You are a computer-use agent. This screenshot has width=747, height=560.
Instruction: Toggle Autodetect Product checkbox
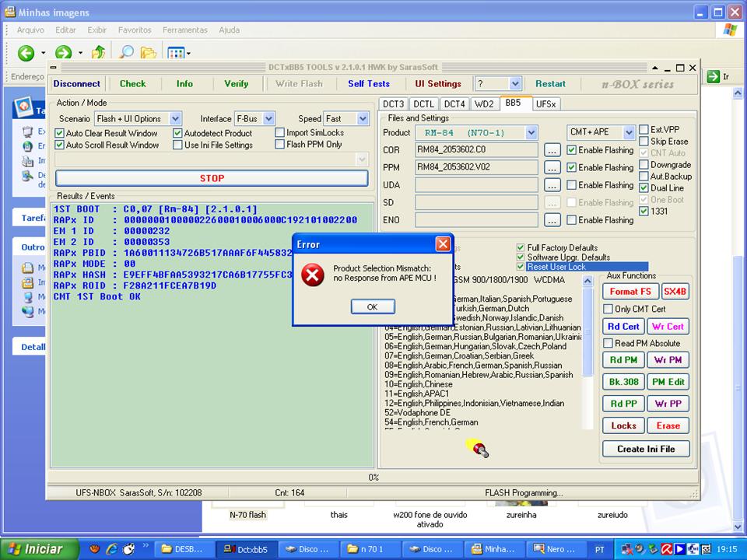click(177, 133)
